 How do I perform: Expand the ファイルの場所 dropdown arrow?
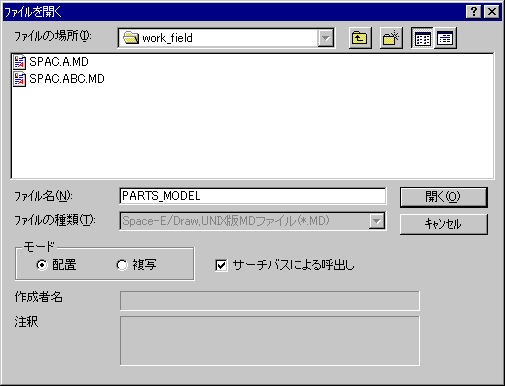click(x=325, y=38)
